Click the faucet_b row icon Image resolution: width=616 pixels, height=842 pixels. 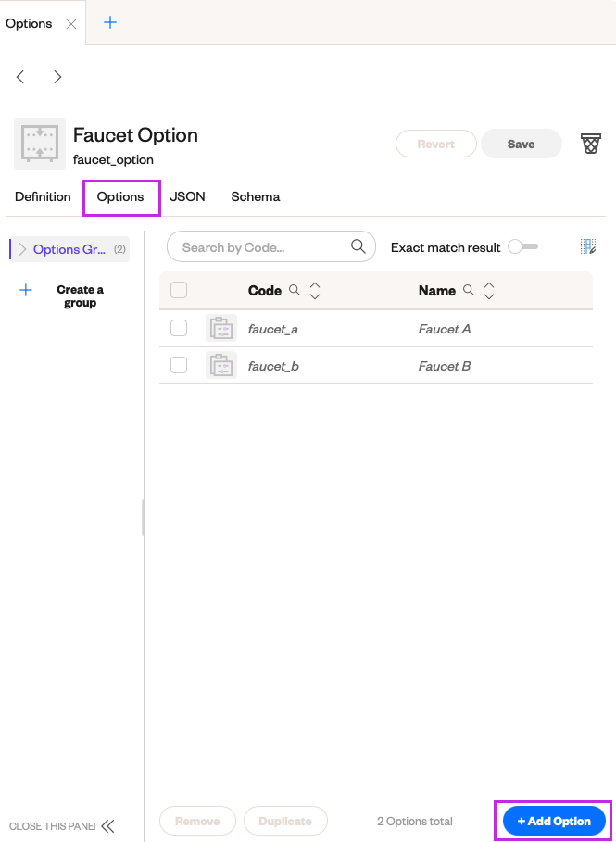[221, 365]
